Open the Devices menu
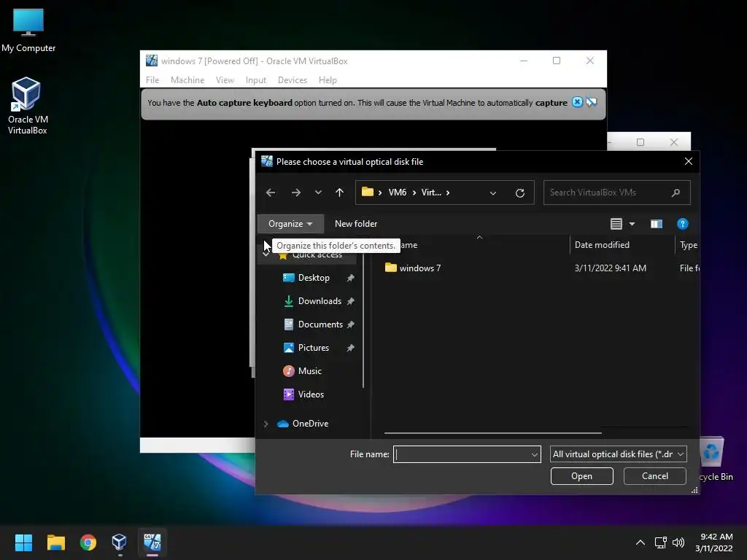Image resolution: width=747 pixels, height=560 pixels. click(x=293, y=80)
